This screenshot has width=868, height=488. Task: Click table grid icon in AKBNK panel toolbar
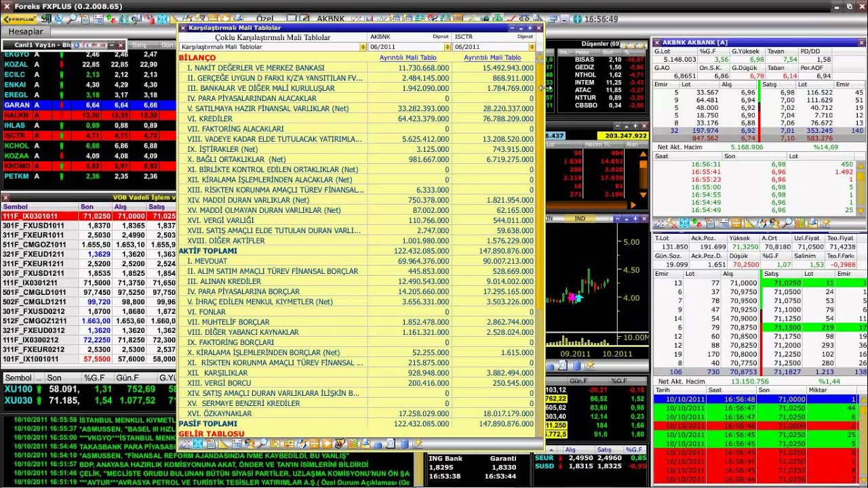[724, 224]
